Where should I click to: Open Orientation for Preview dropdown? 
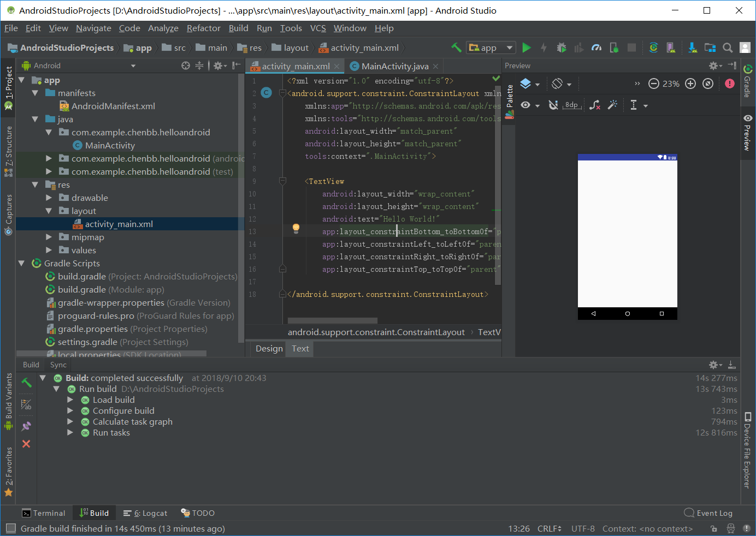[x=562, y=84]
